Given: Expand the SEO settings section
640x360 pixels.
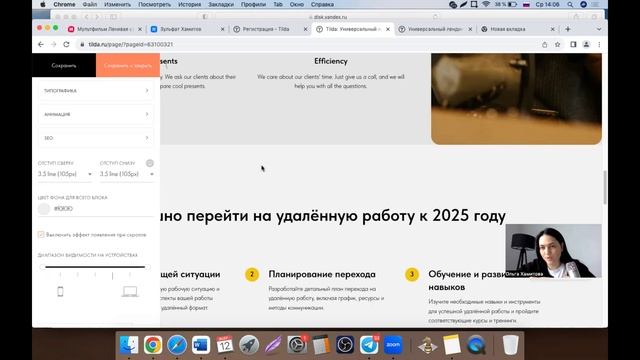Looking at the screenshot, I should click(96, 138).
